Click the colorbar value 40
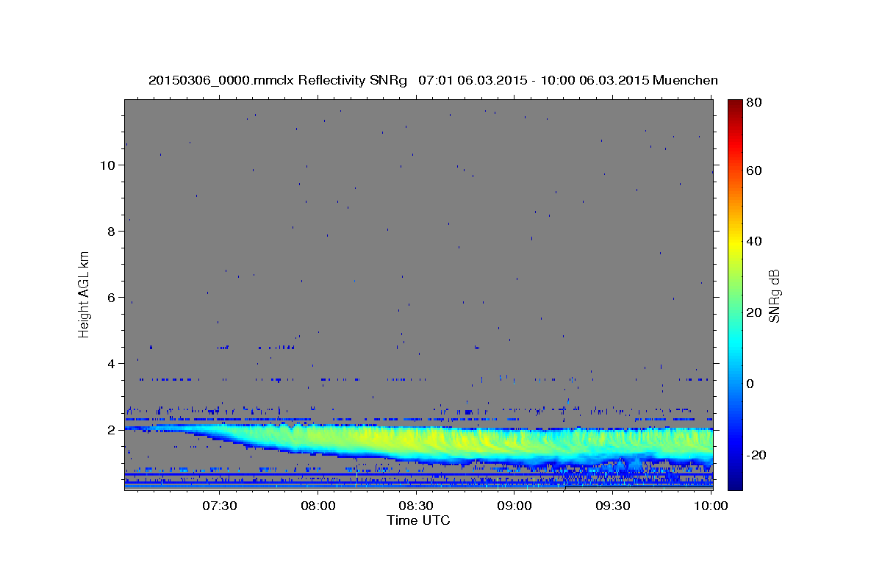This screenshot has height=588, width=882. coord(753,241)
